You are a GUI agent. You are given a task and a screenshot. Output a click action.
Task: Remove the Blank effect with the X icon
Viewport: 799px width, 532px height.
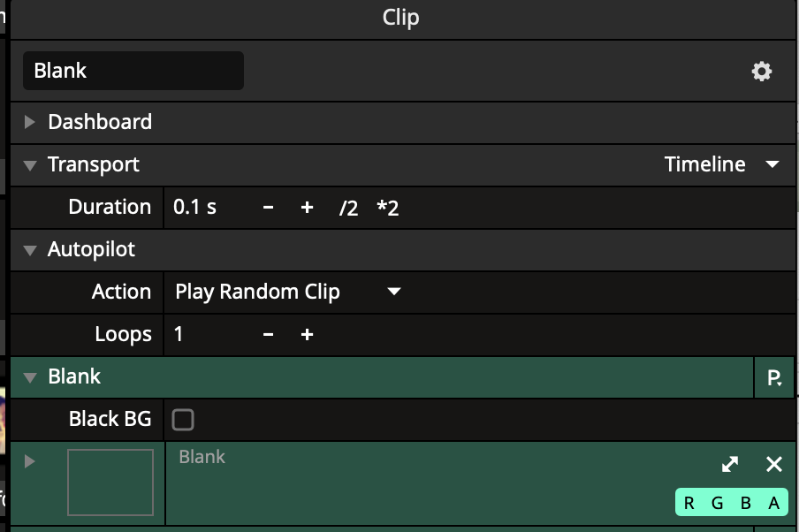point(774,464)
